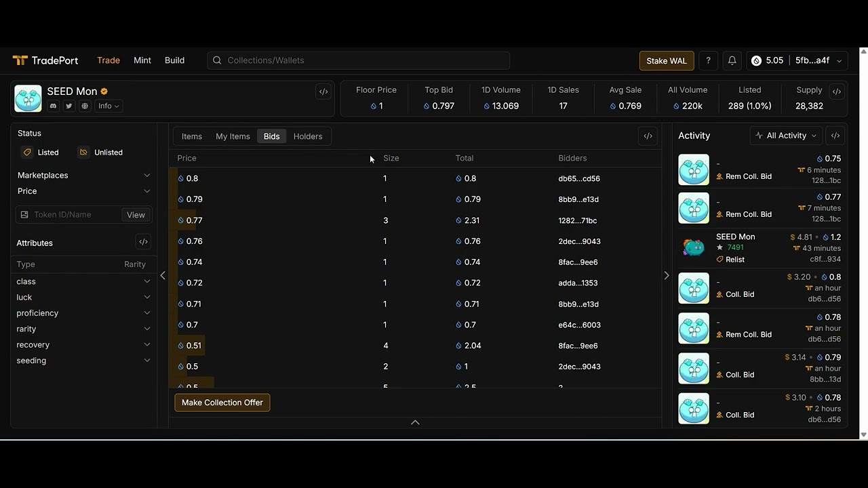Click the Size column header

391,158
